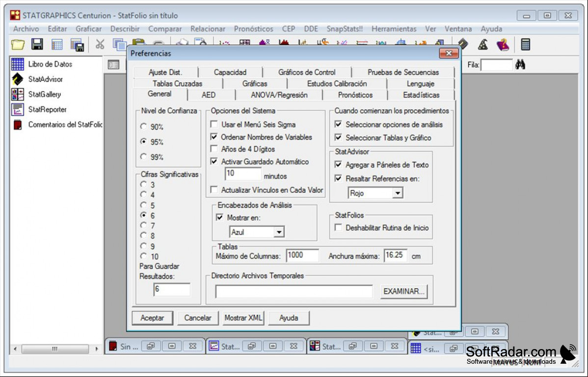Open the calculator from the toolbar

click(525, 45)
